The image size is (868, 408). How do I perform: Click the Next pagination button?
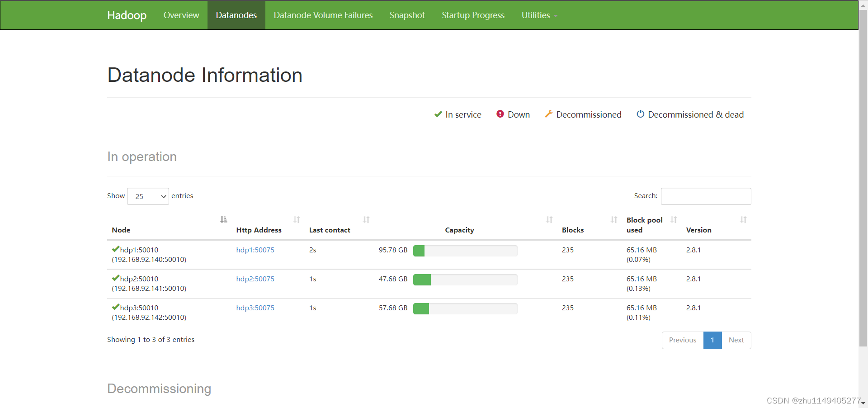tap(736, 340)
